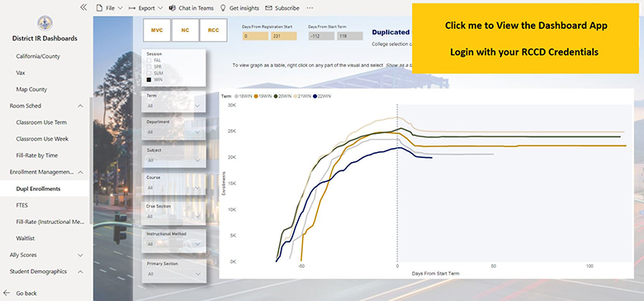Click the District IR Dashboards title

tap(45, 38)
